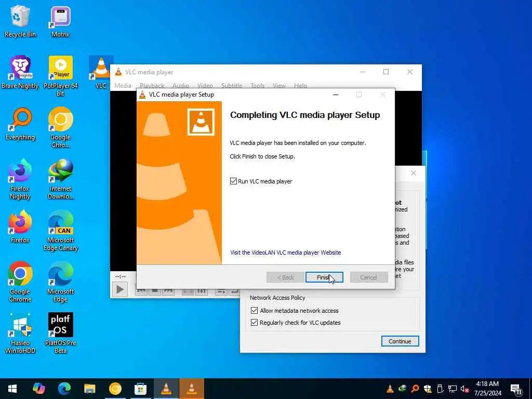The height and width of the screenshot is (399, 532).
Task: Open the Audio menu in VLC
Action: [180, 86]
